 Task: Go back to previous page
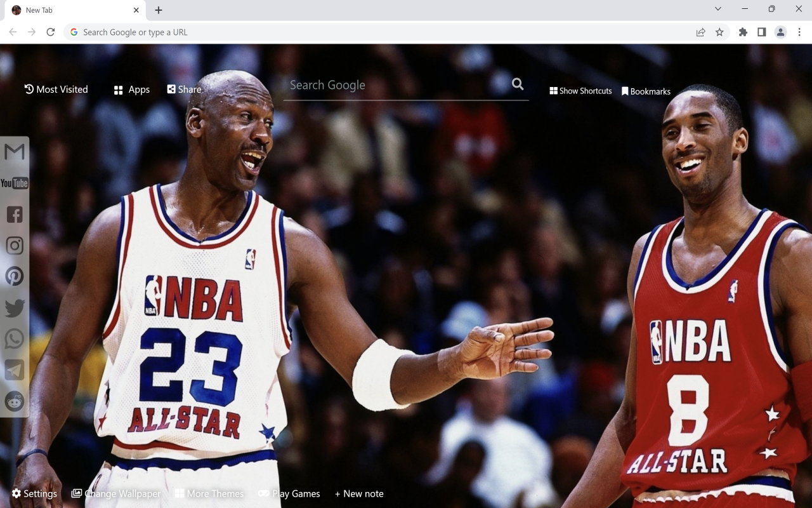[x=13, y=32]
